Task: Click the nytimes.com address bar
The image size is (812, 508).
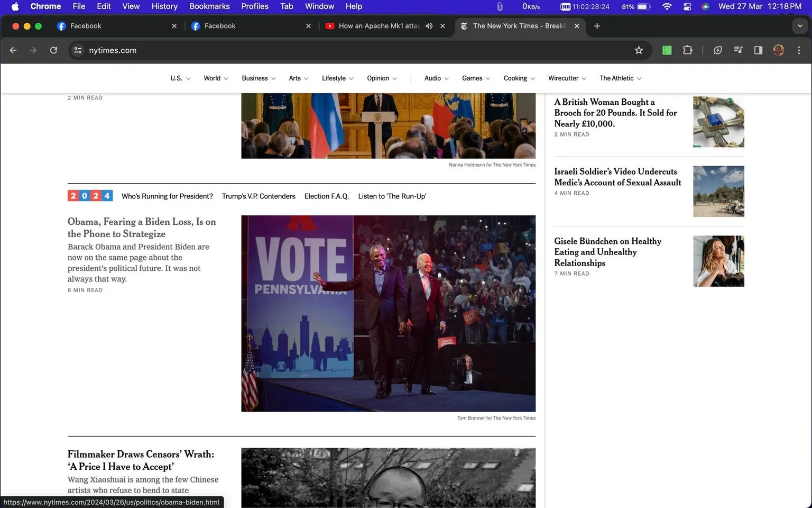Action: 354,50
